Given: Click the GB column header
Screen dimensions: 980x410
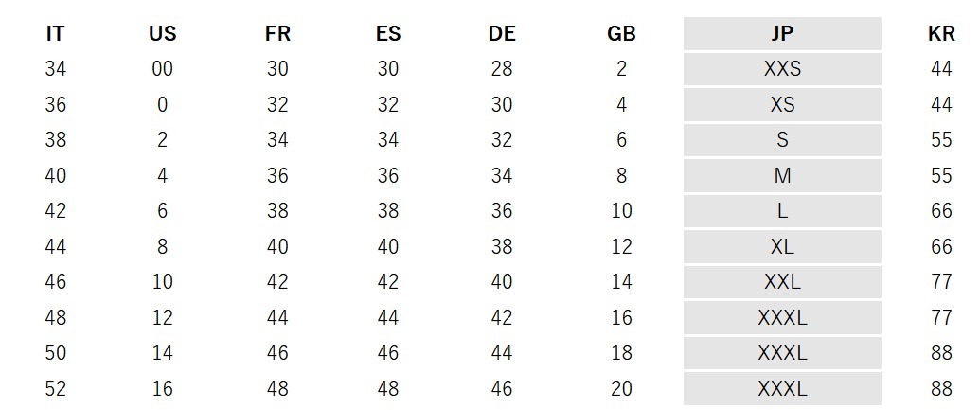Looking at the screenshot, I should click(621, 34).
